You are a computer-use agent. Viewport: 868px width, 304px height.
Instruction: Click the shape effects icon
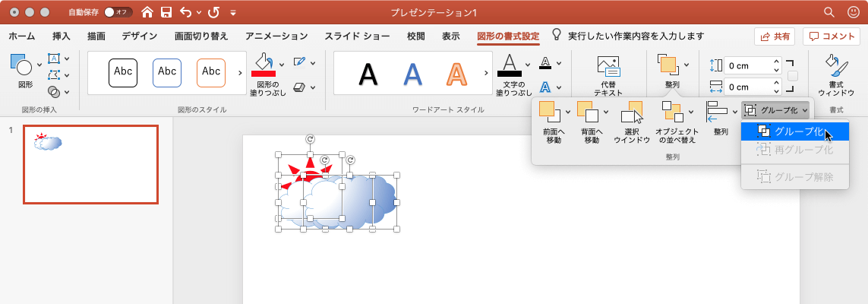pyautogui.click(x=299, y=87)
